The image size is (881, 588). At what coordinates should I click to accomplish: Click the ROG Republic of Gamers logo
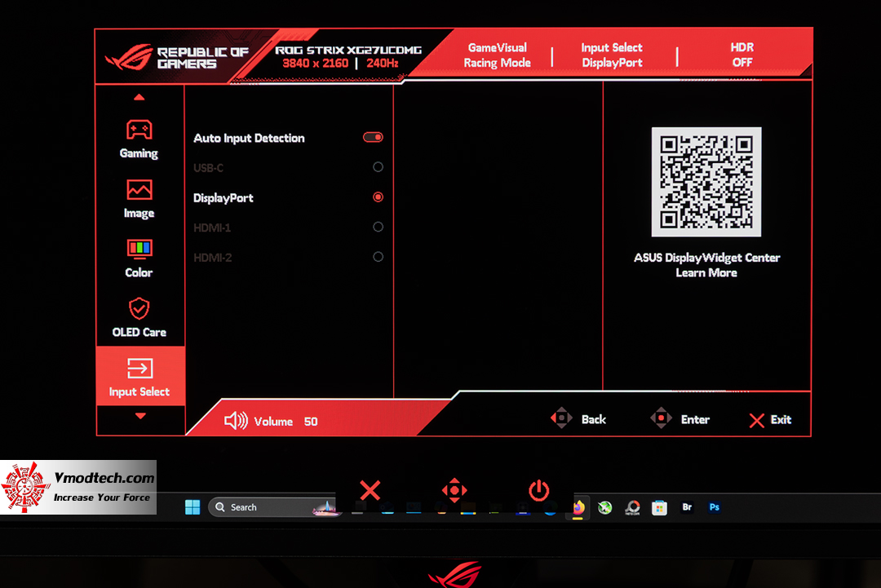point(176,57)
